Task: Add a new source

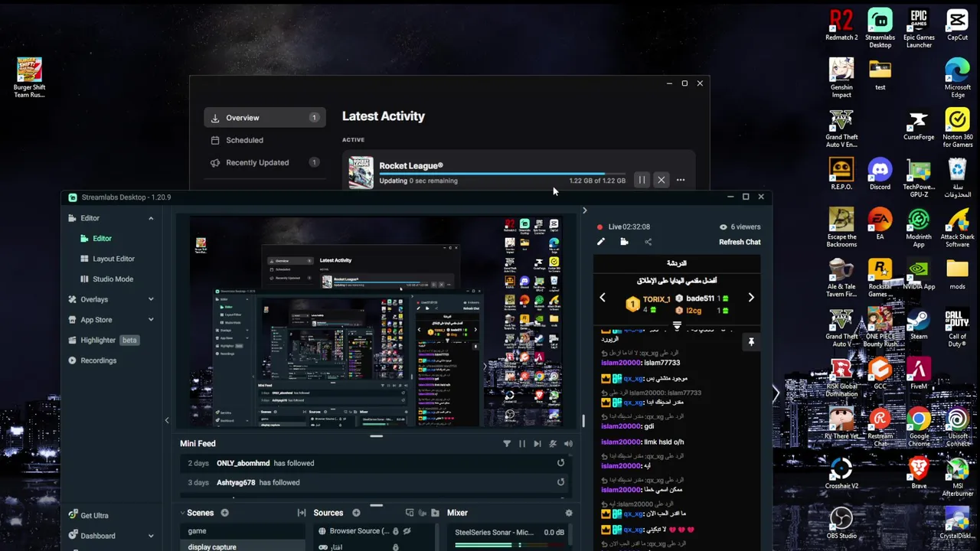Action: [356, 513]
